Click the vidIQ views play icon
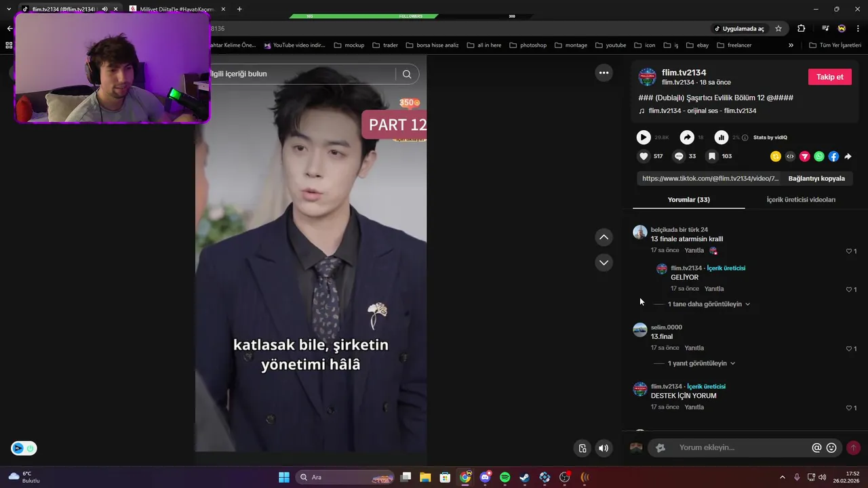The width and height of the screenshot is (868, 488). [x=644, y=138]
